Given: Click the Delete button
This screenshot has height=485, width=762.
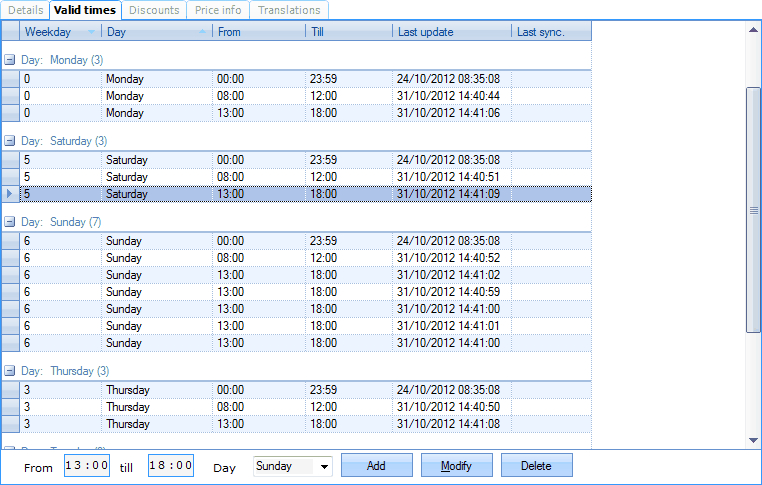Looking at the screenshot, I should [536, 466].
